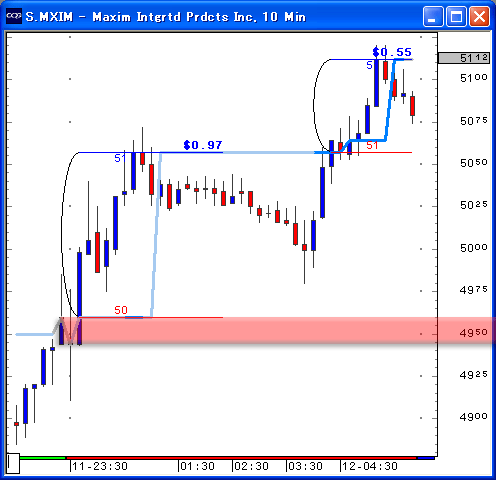Click the red 51 level label
The image size is (496, 480).
click(x=372, y=145)
